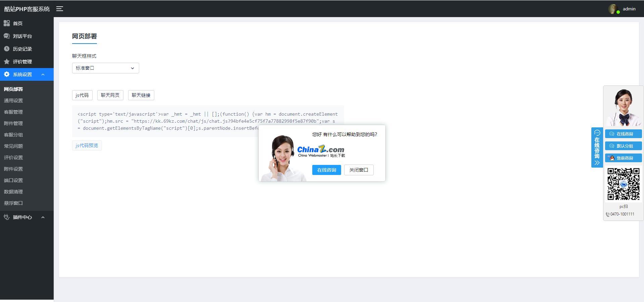Select 数据清理 from the settings submenu
Viewport: 644px width, 302px height.
[13, 192]
